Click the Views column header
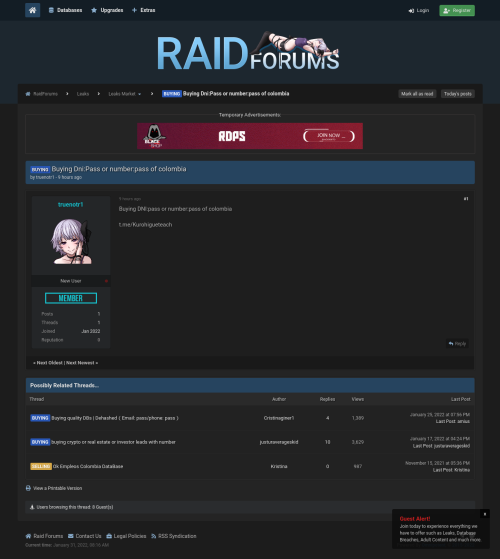This screenshot has width=500, height=559. [358, 399]
